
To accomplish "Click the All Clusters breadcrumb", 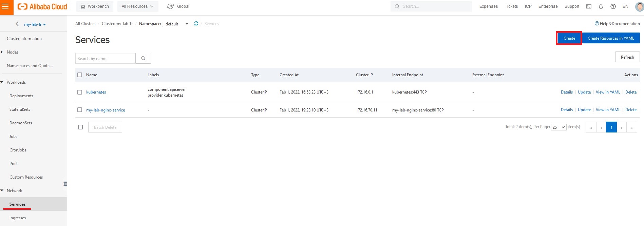I will tap(85, 24).
